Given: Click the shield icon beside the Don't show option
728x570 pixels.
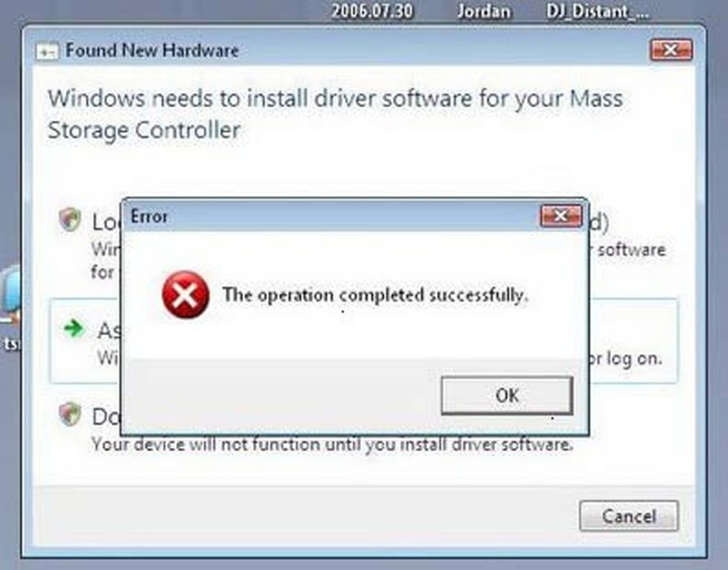Looking at the screenshot, I should tap(70, 414).
